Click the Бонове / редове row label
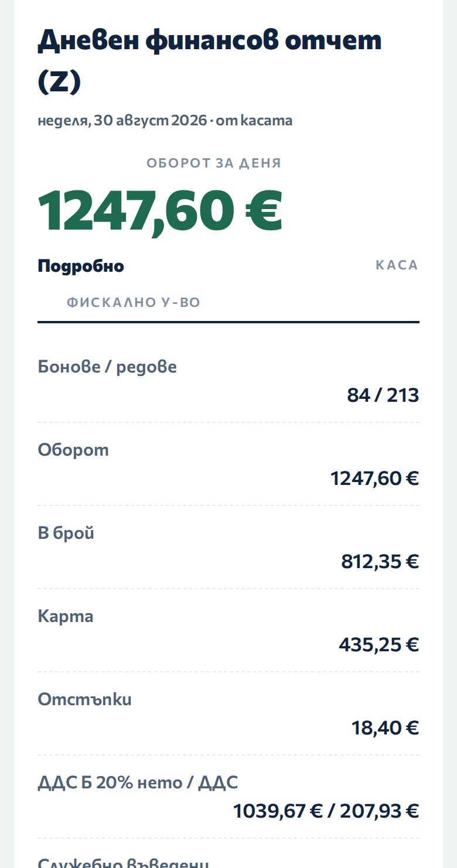457x868 pixels. (x=107, y=367)
